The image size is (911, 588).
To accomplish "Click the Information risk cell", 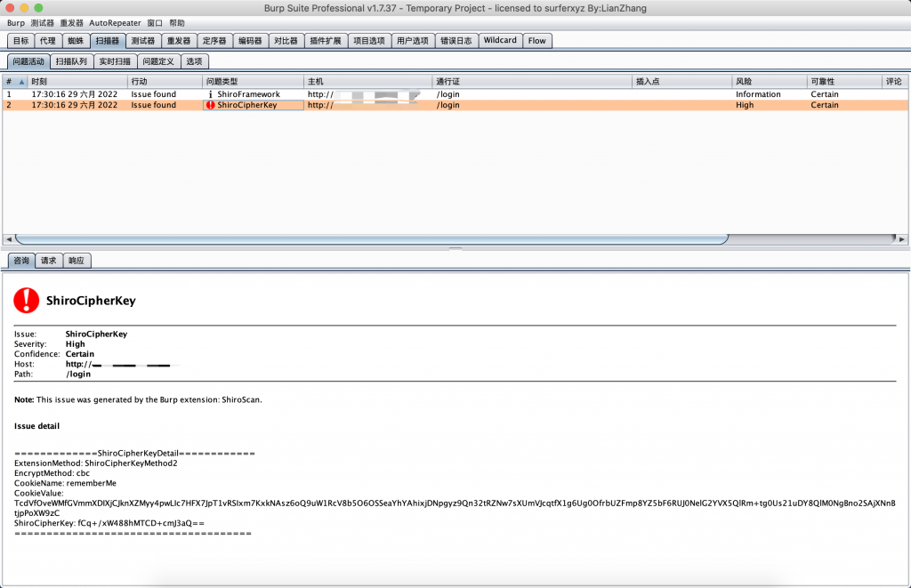I will click(758, 94).
